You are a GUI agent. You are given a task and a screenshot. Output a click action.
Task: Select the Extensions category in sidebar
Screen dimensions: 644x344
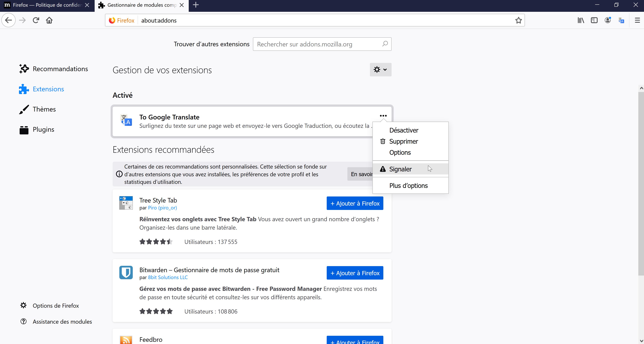(x=42, y=89)
